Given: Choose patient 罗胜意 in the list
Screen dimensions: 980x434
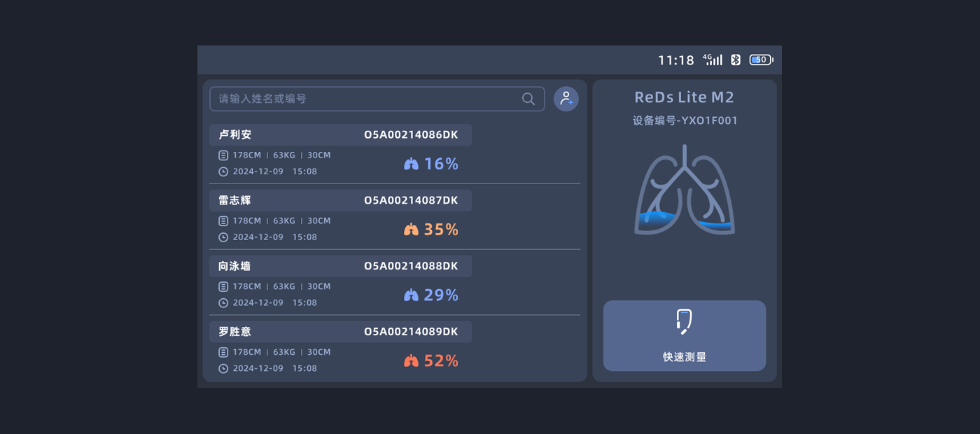Looking at the screenshot, I should [235, 332].
